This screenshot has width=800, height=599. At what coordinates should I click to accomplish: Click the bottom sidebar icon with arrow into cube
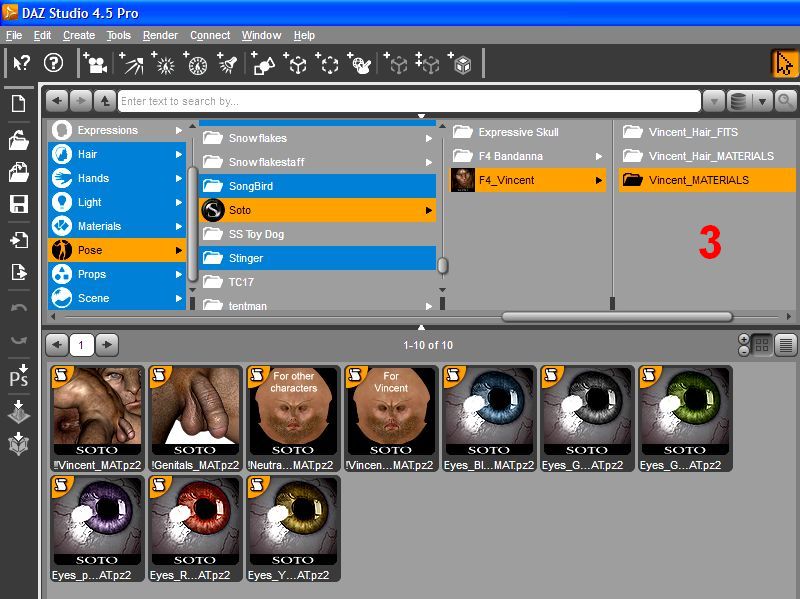[19, 443]
